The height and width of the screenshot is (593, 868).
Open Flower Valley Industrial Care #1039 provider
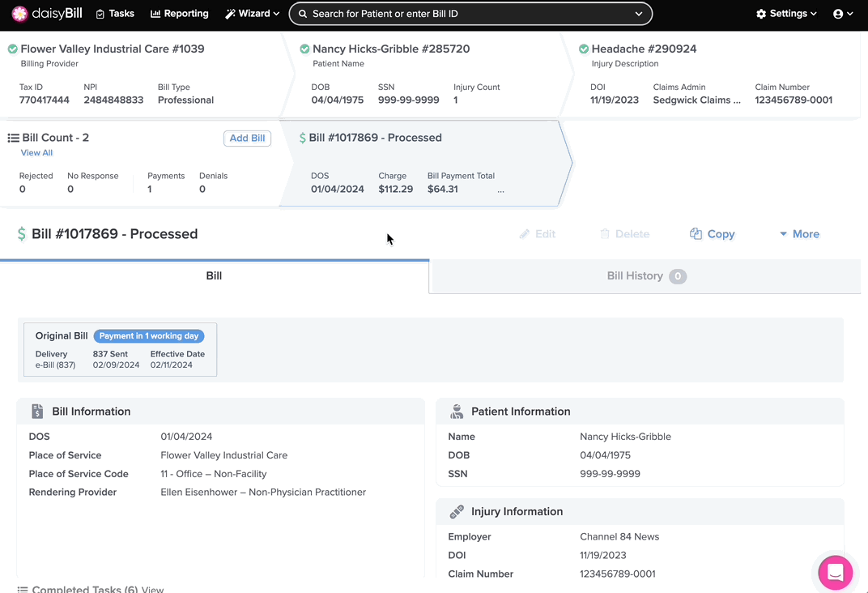click(x=113, y=49)
